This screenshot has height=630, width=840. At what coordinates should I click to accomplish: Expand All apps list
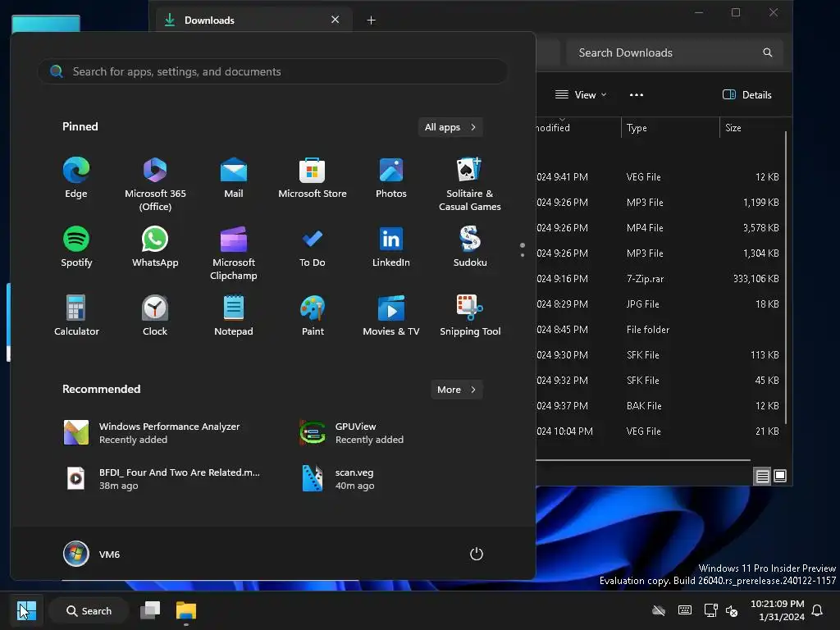click(x=450, y=127)
